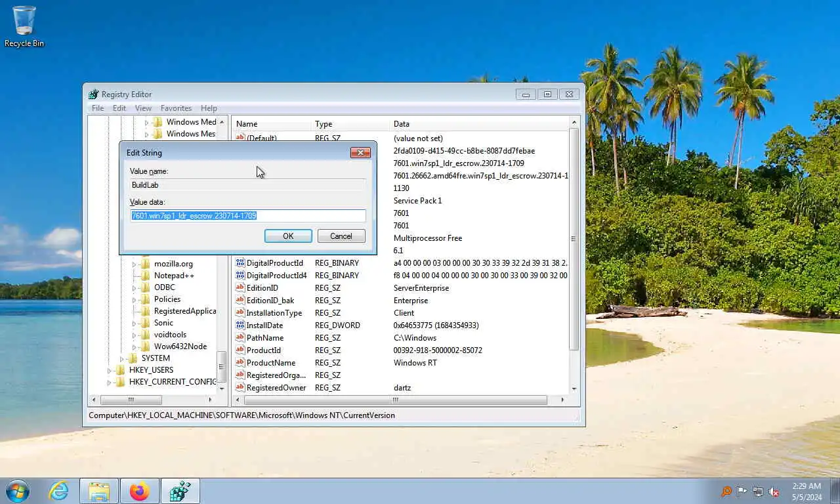Open the Help menu
Viewport: 840px width, 504px height.
click(209, 108)
